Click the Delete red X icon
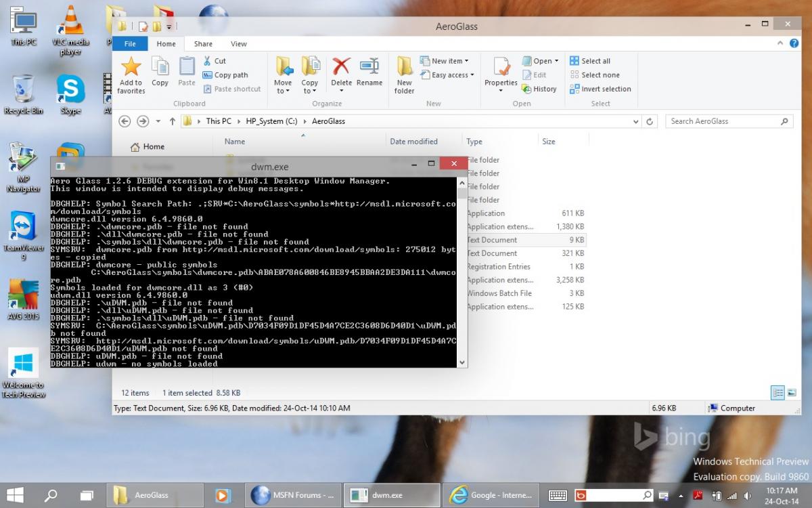 click(341, 66)
